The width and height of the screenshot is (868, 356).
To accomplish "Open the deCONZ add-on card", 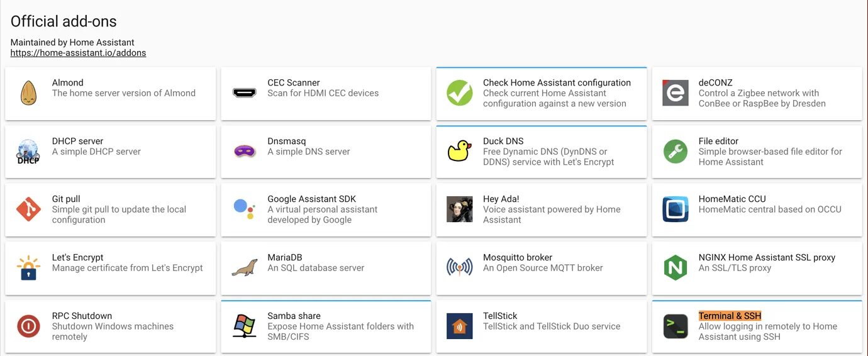I will (757, 93).
